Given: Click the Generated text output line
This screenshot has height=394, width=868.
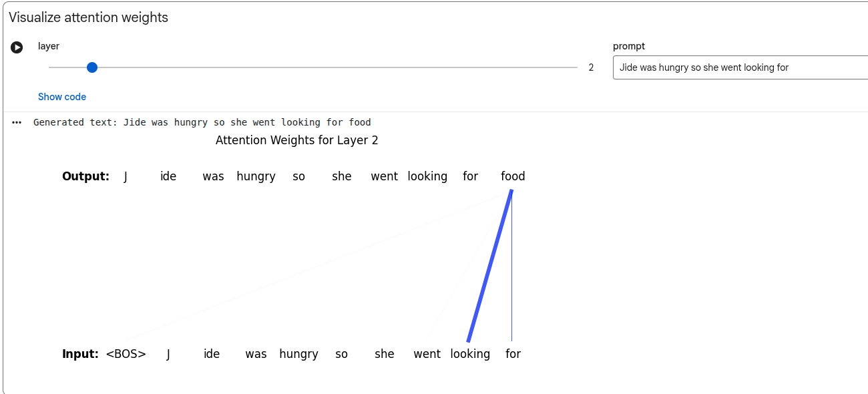Looking at the screenshot, I should pos(202,122).
